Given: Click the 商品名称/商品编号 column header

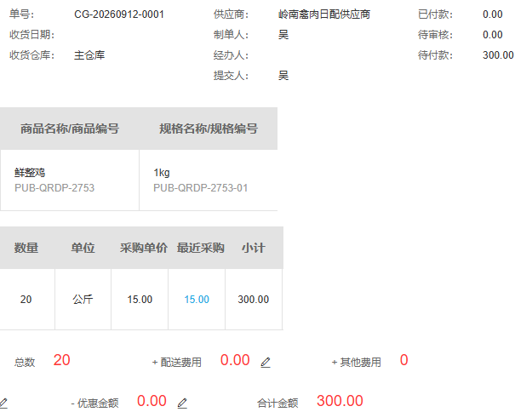Looking at the screenshot, I should click(70, 129).
